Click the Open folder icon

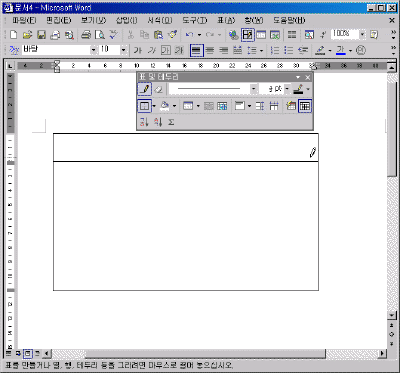27,35
